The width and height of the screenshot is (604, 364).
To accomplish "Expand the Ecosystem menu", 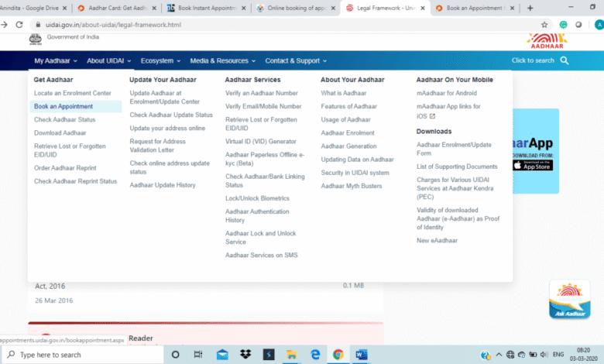I will pos(160,61).
